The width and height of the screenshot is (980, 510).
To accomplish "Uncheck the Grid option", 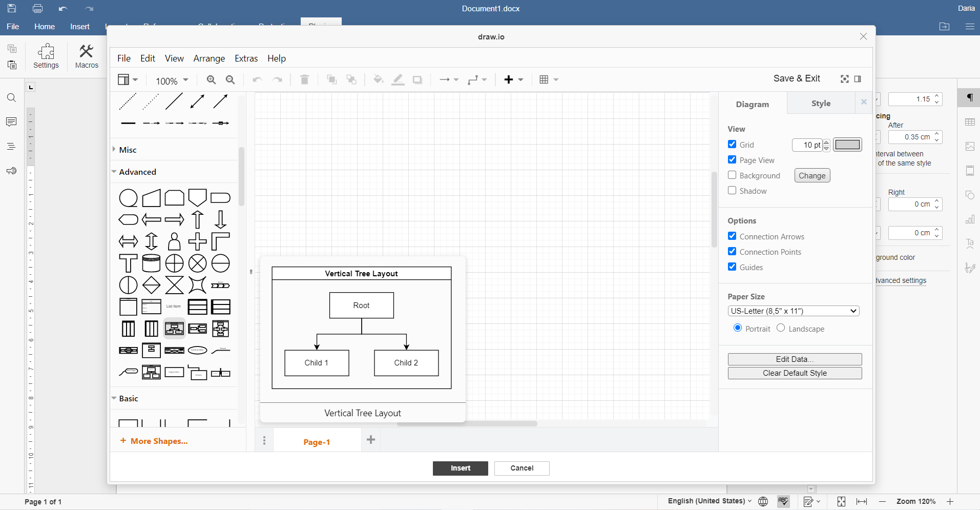I will pos(732,144).
